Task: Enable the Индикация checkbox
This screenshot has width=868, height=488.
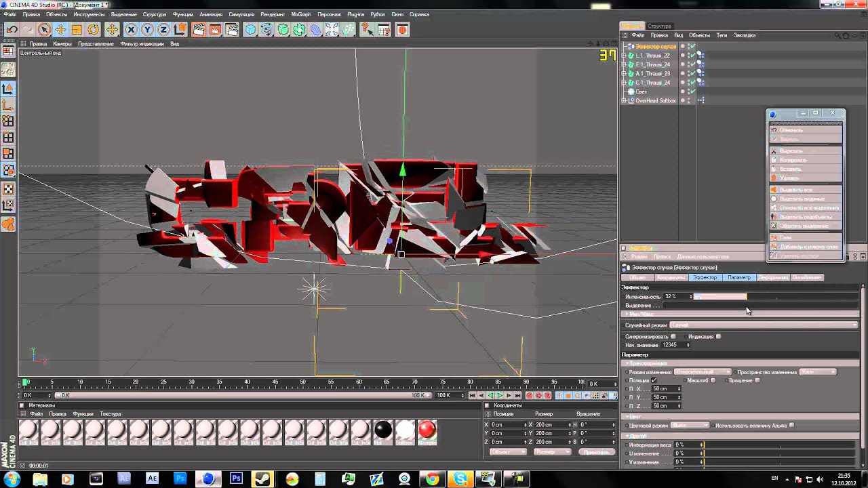Action: click(718, 337)
